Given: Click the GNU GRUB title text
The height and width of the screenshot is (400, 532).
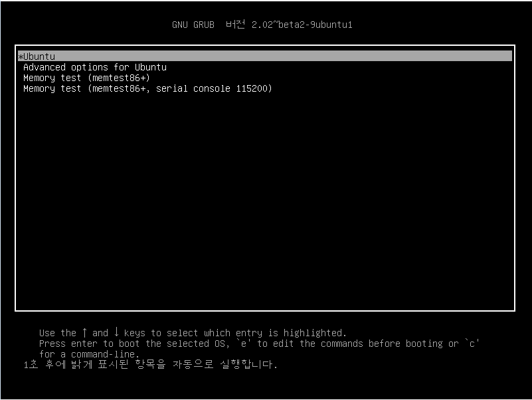Looking at the screenshot, I should tap(193, 25).
